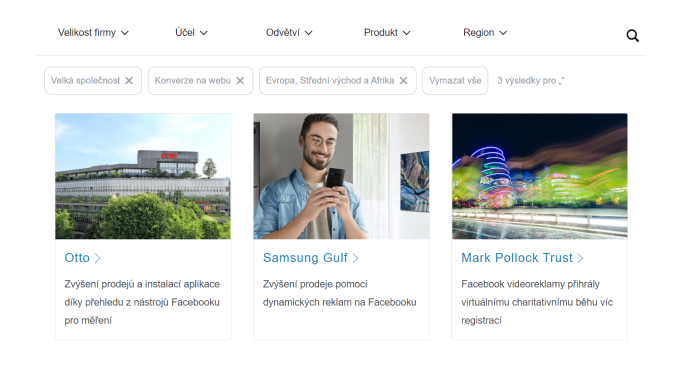Open the Odvětví filter dropdown
The image size is (700, 381).
pos(289,33)
